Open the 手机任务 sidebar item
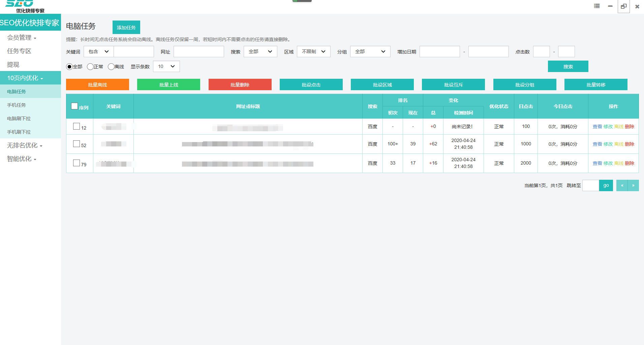 click(17, 105)
